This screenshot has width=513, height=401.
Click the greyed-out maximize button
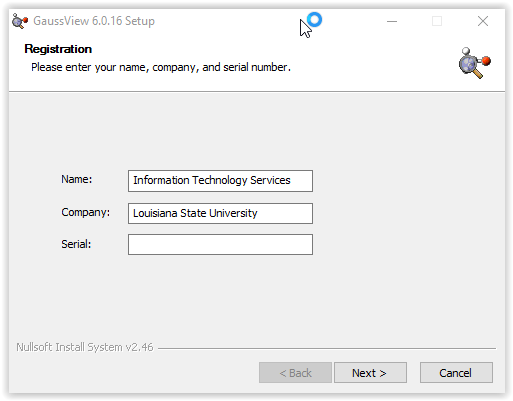(x=437, y=21)
